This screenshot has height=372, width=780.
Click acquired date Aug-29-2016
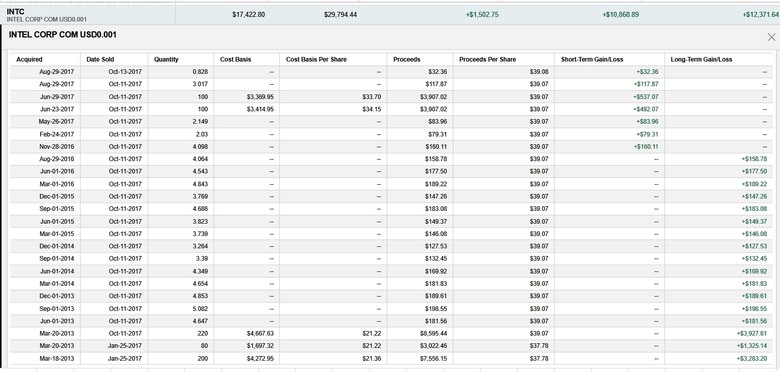tap(56, 159)
